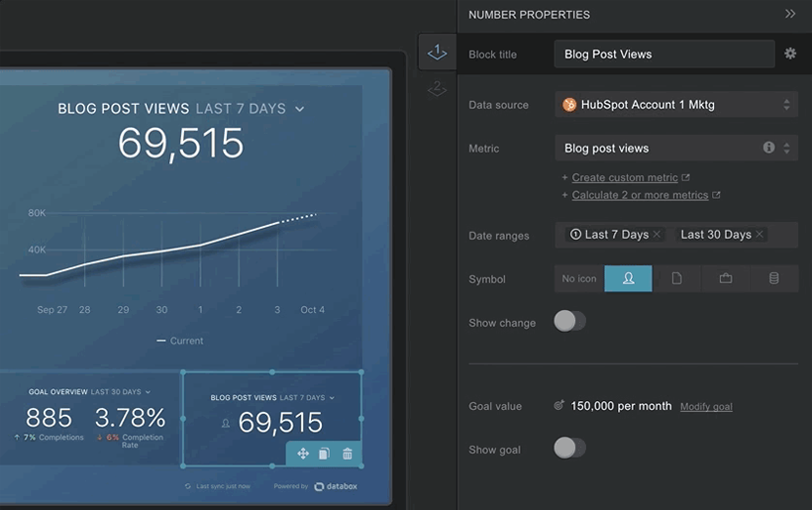The height and width of the screenshot is (510, 812).
Task: Click external link icon after Calculate metrics
Action: coord(716,195)
